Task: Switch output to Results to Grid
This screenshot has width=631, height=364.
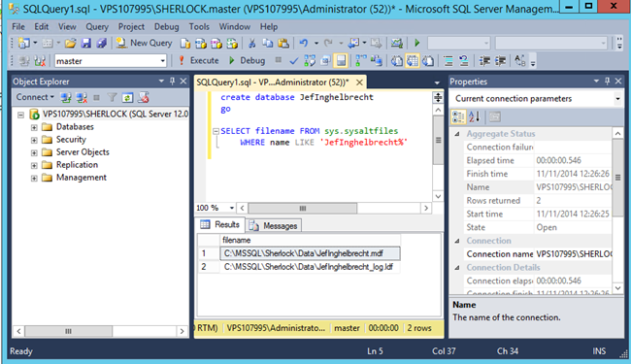Action: 413,61
